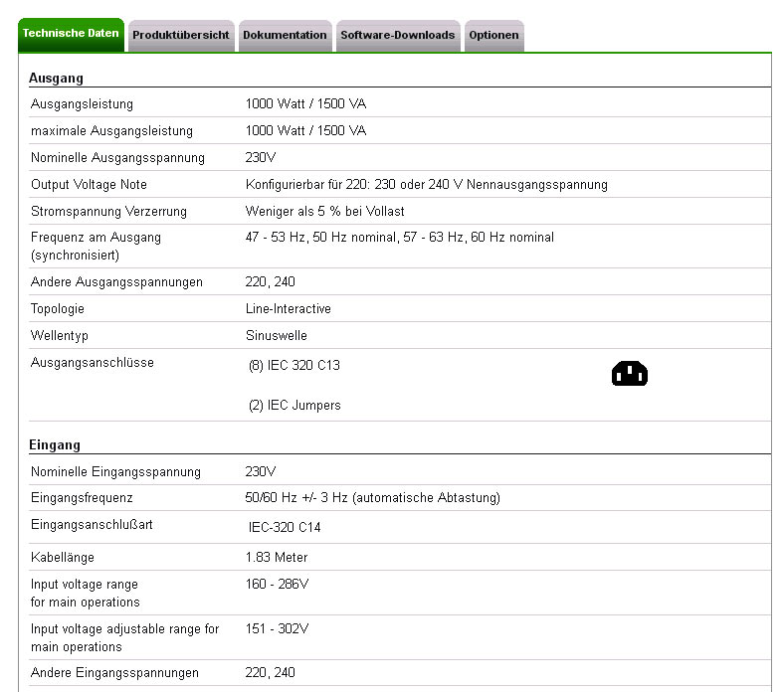Screen dimensions: 784x692
Task: Click the 160 - 286V input range value
Action: [277, 585]
